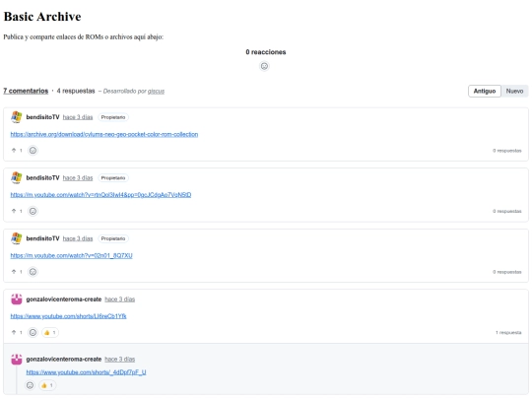Click timestamp of the archive.org comment
This screenshot has height=399, width=532.
[78, 117]
